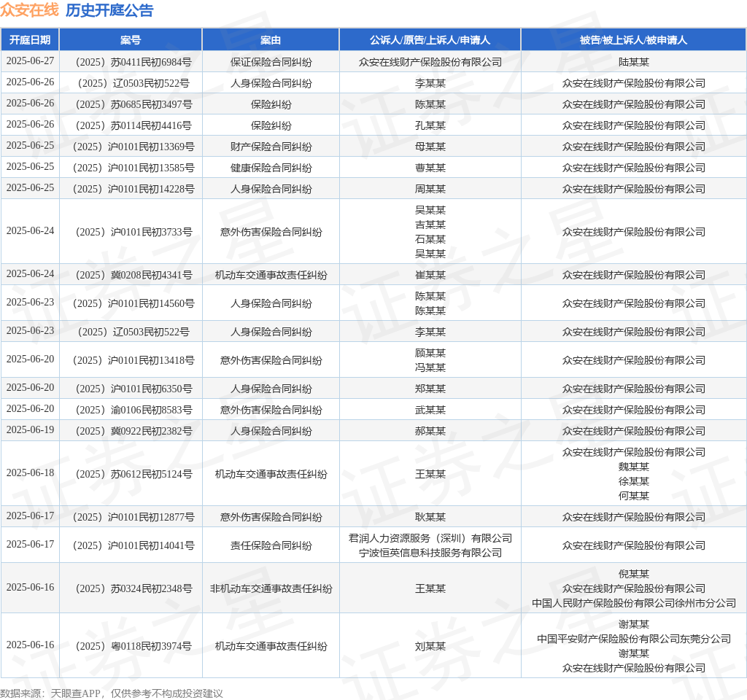Viewport: 747px width, 700px height.
Task: Click plaintiff 耿某某
Action: coord(430,517)
